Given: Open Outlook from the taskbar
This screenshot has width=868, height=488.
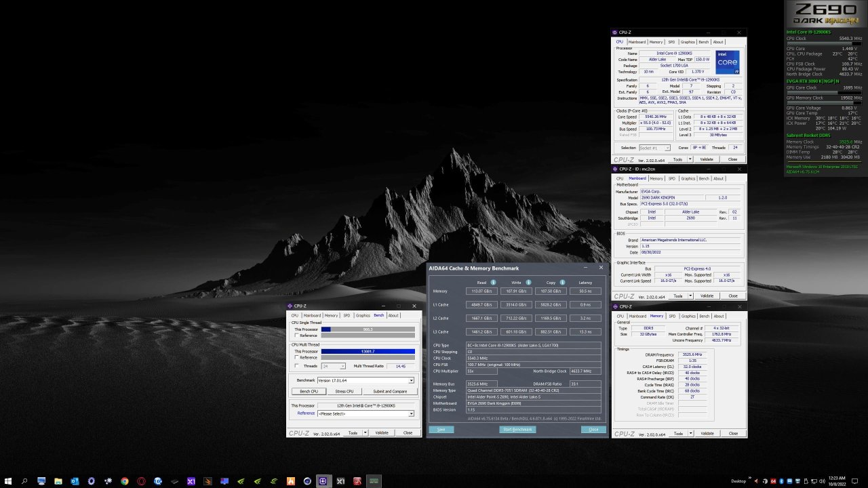Looking at the screenshot, I should click(75, 481).
